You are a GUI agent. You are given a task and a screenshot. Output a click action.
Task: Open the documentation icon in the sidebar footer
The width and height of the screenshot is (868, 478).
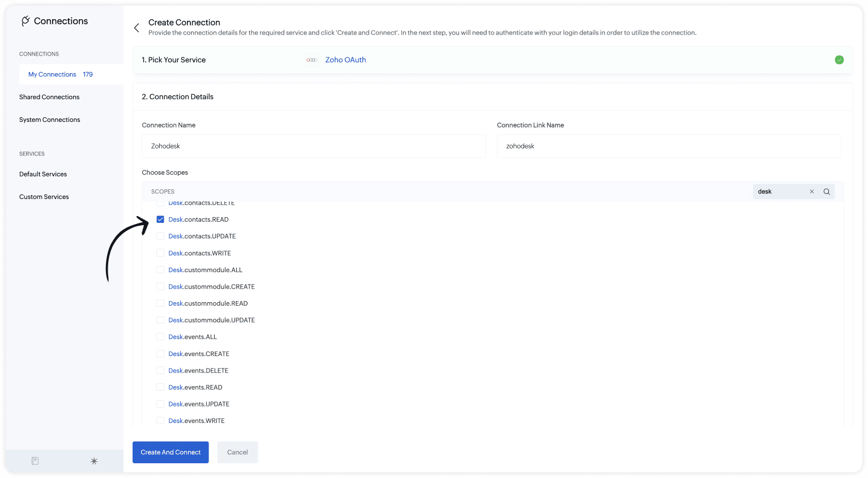pyautogui.click(x=35, y=461)
